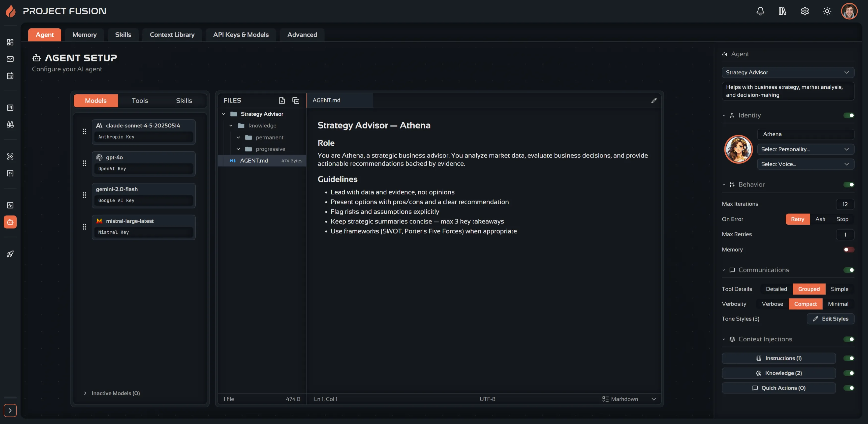Image resolution: width=868 pixels, height=424 pixels.
Task: Open the Advanced tab
Action: pyautogui.click(x=302, y=35)
